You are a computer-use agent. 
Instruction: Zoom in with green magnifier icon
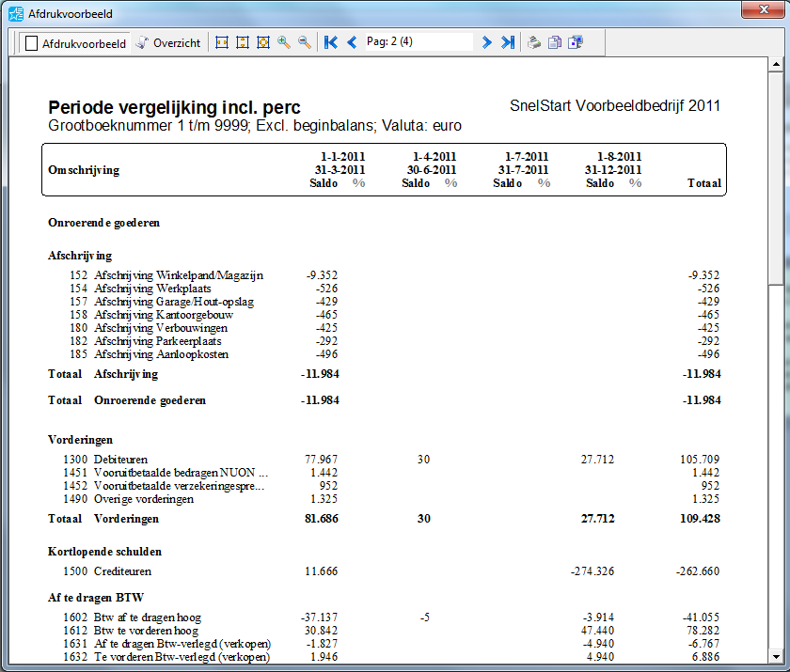point(283,42)
